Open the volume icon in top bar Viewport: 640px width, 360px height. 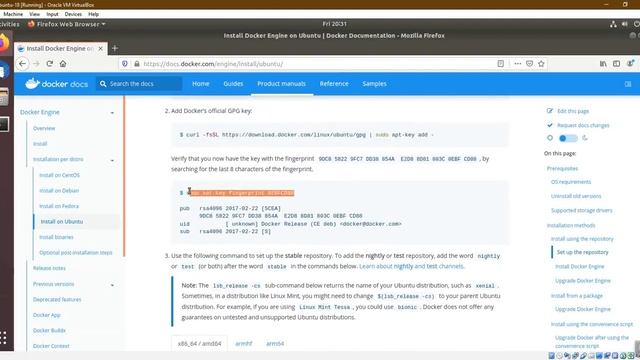(624, 24)
